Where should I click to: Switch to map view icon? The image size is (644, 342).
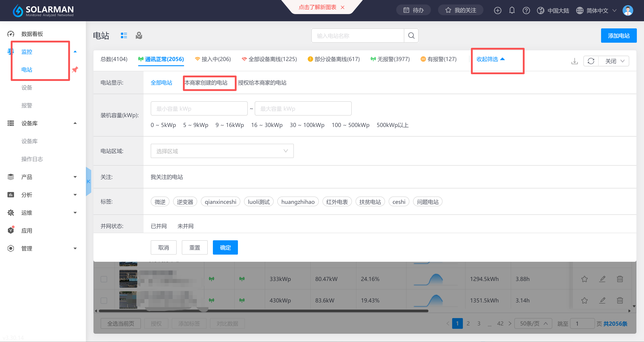click(139, 36)
